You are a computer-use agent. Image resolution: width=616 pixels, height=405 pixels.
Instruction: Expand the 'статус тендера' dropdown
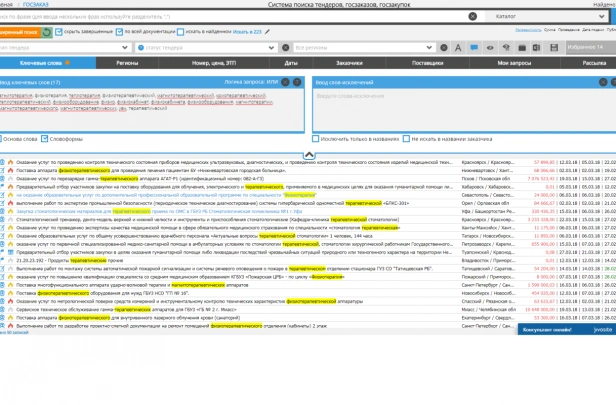click(206, 48)
